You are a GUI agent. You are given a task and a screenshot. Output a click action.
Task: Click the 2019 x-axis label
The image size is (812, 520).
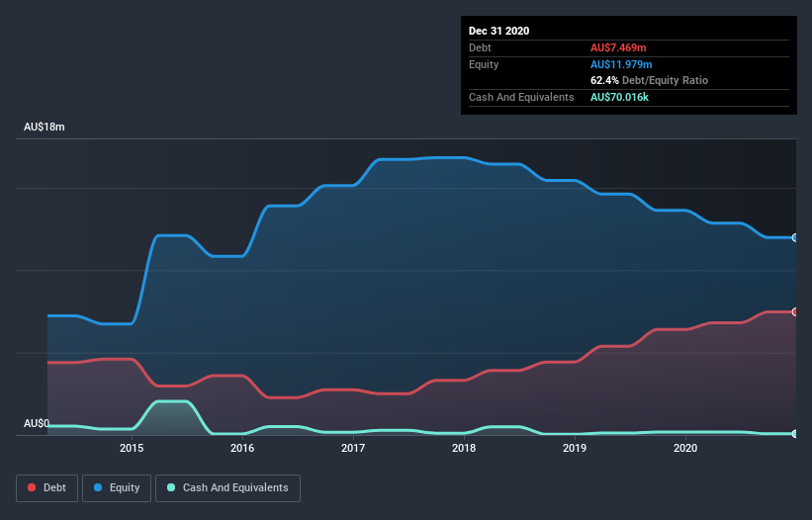click(x=575, y=448)
